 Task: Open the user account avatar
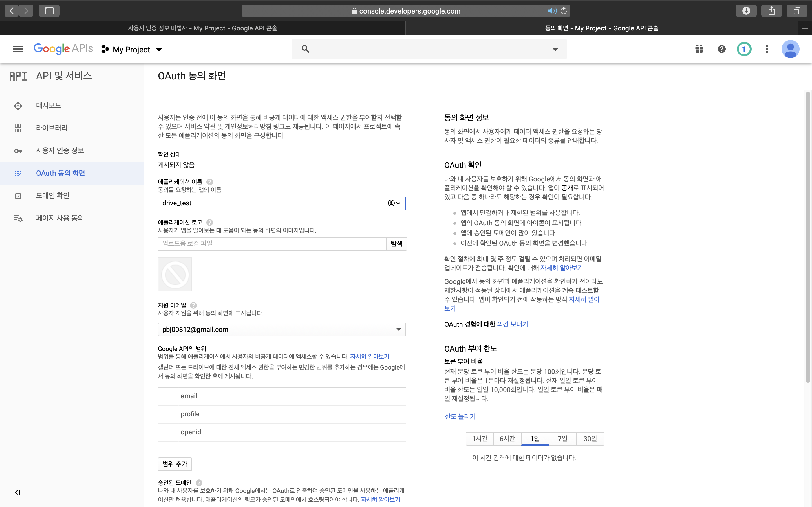[790, 49]
